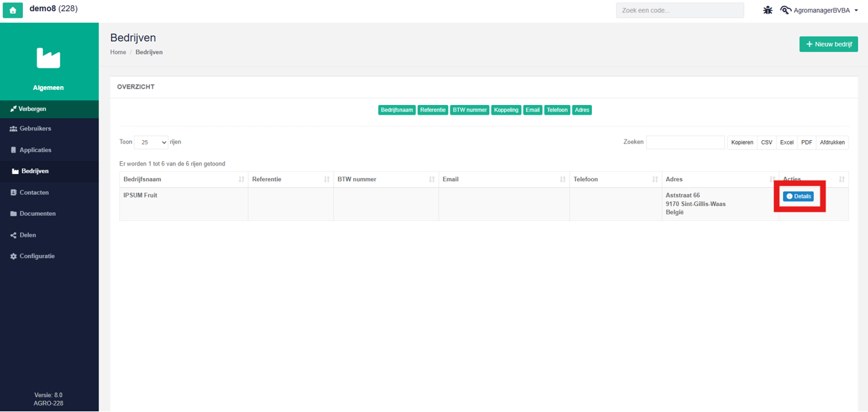The width and height of the screenshot is (868, 412).
Task: Go to Home breadcrumb link
Action: click(x=118, y=52)
